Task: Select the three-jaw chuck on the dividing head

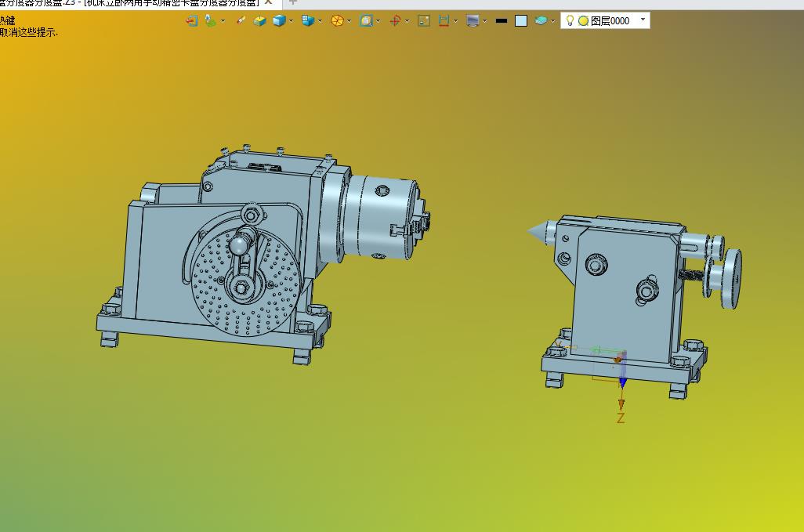Action: pos(386,218)
